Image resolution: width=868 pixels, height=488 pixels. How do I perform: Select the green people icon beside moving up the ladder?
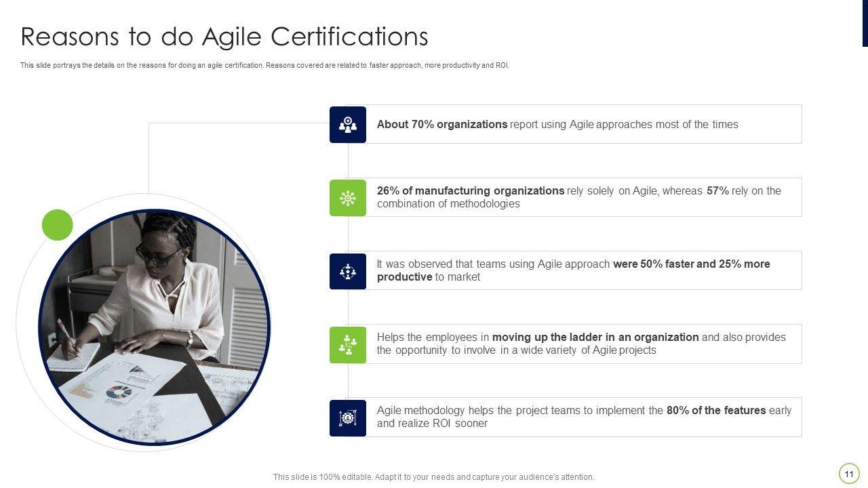pyautogui.click(x=348, y=344)
